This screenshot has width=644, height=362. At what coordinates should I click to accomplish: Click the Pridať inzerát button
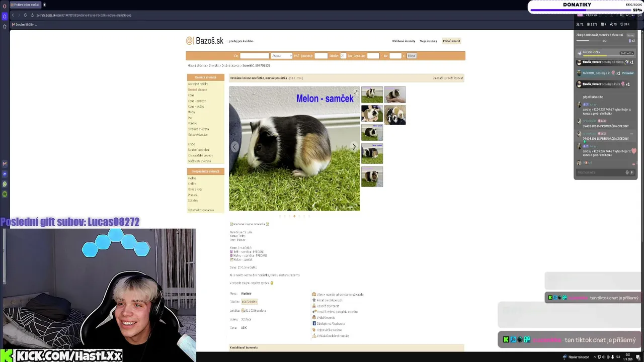pyautogui.click(x=451, y=41)
